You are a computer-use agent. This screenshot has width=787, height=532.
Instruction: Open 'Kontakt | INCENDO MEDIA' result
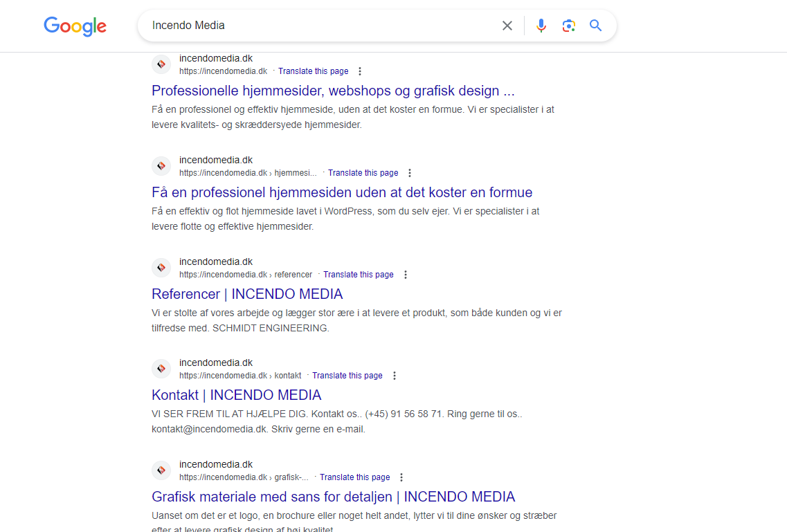[236, 395]
